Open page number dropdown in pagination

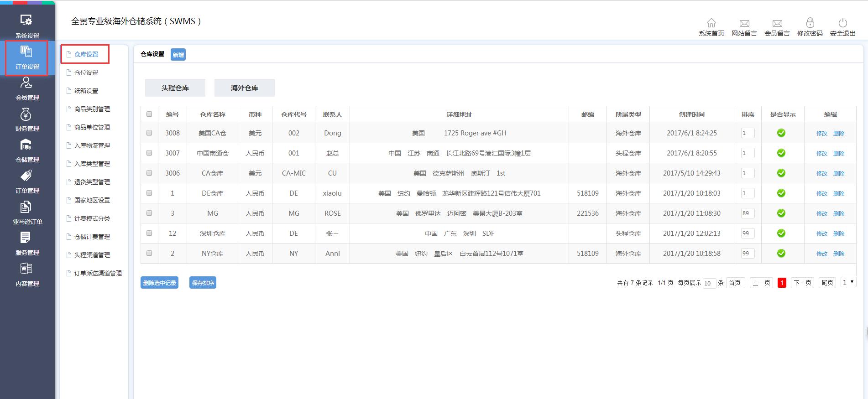848,283
